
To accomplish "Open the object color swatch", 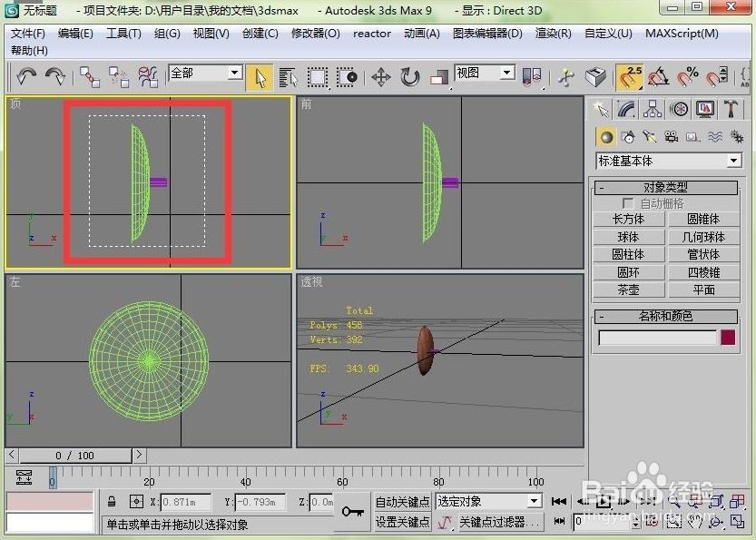I will click(728, 338).
